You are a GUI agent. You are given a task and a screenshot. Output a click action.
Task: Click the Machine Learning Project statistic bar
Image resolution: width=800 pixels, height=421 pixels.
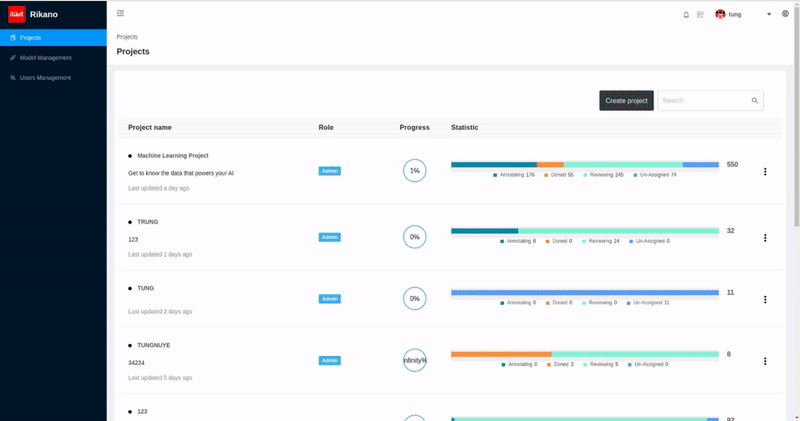click(585, 164)
